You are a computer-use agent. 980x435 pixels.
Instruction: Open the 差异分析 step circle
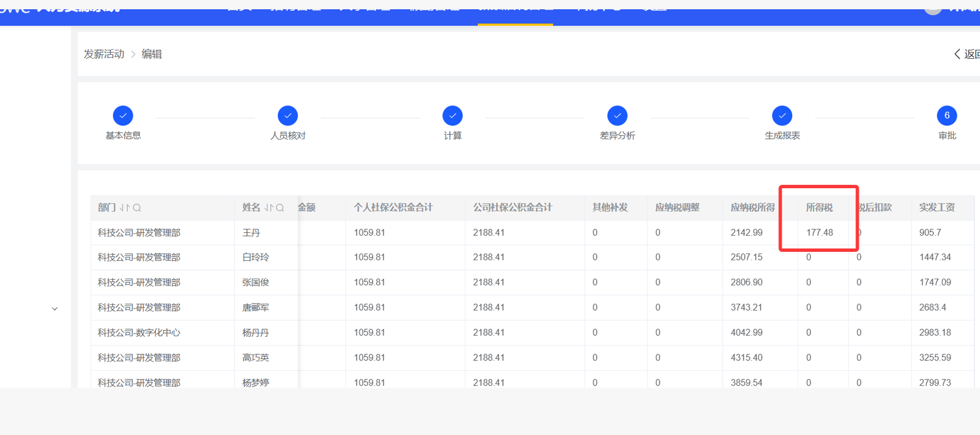[x=617, y=116]
